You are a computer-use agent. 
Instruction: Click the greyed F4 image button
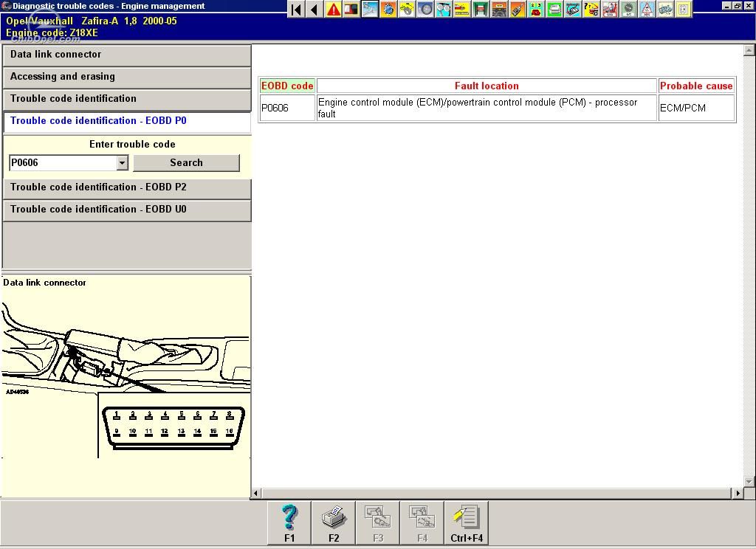point(422,523)
